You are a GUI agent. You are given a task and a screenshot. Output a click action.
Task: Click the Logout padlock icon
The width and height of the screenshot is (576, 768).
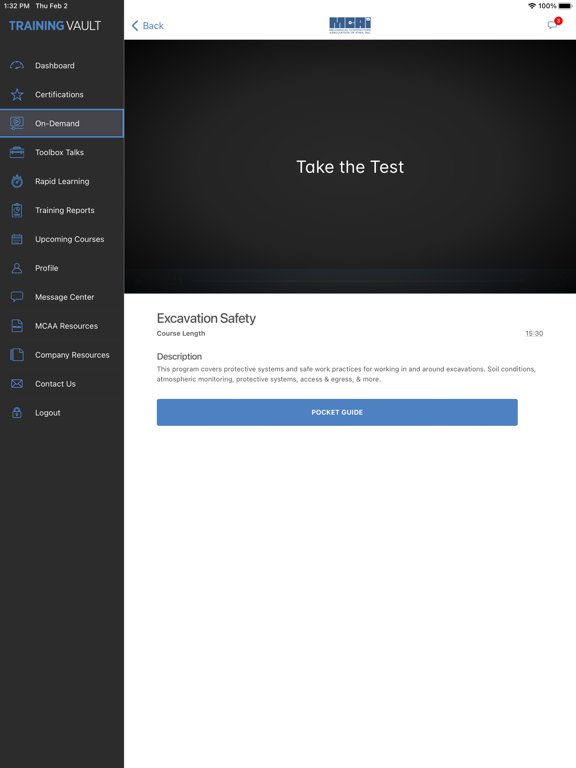click(17, 412)
